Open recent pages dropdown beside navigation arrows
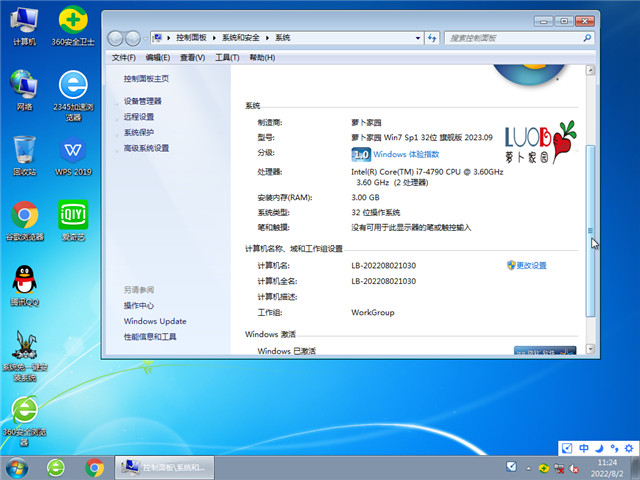Screen dimensions: 640x480 pos(145,38)
